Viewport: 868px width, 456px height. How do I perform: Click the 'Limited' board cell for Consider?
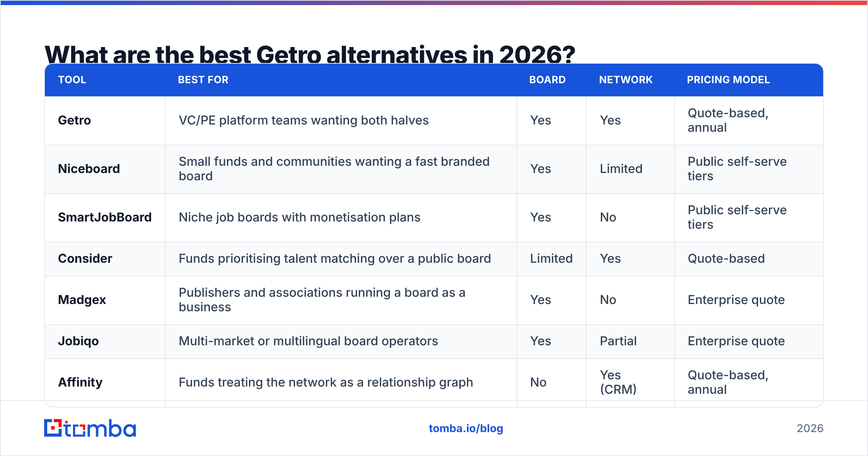click(551, 258)
